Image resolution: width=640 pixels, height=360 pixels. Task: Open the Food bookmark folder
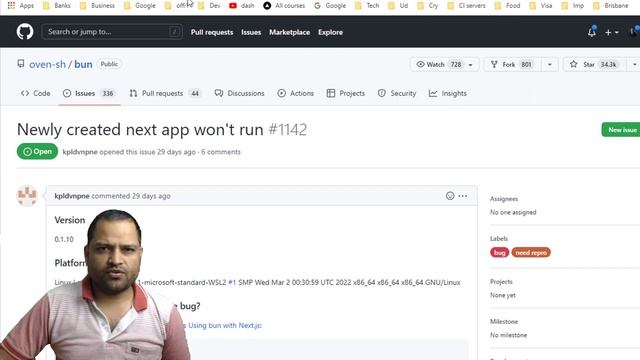click(507, 5)
